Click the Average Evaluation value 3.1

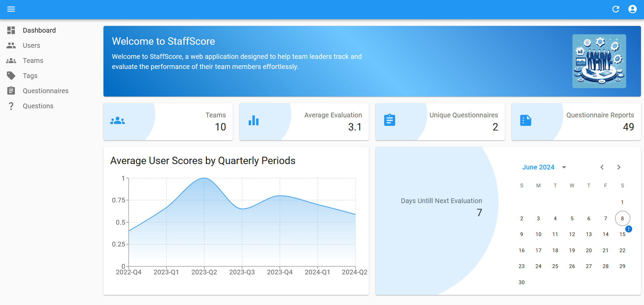click(x=355, y=127)
